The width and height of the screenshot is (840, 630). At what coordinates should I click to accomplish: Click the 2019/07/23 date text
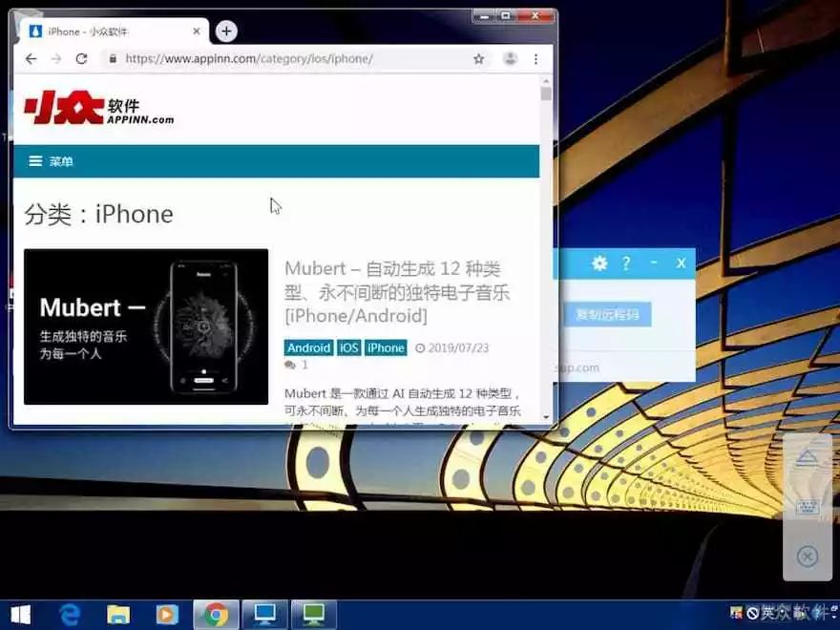[458, 348]
